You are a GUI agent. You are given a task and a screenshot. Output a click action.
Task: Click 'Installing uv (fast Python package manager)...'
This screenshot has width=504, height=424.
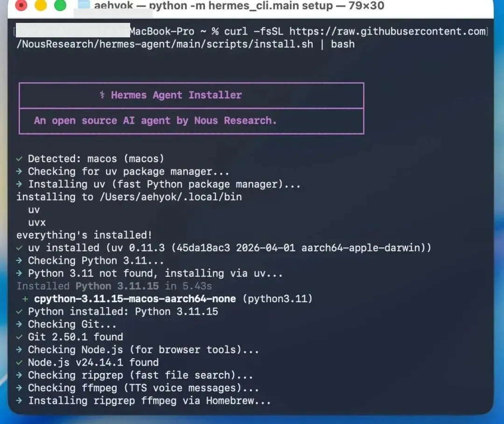(x=164, y=184)
